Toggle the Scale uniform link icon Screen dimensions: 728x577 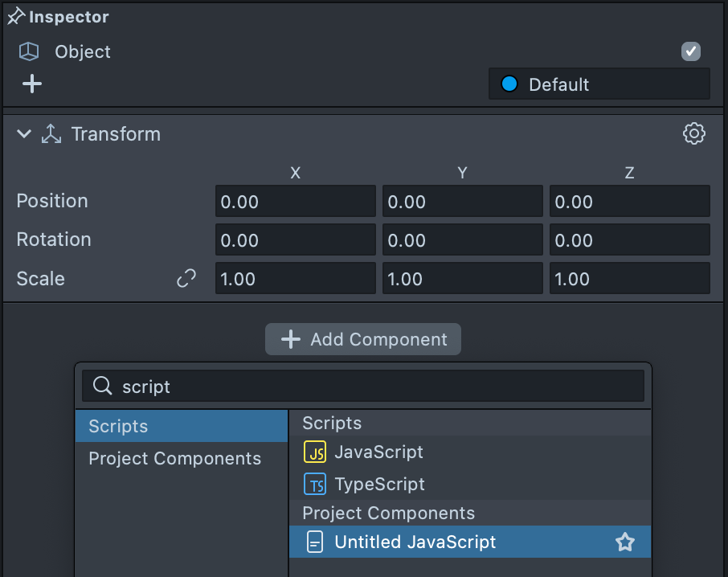(186, 279)
